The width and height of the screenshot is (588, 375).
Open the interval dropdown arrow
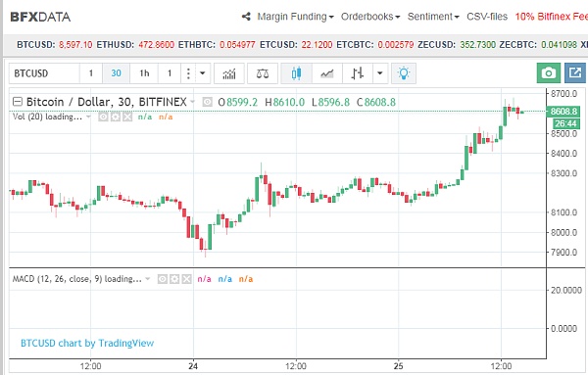(203, 73)
